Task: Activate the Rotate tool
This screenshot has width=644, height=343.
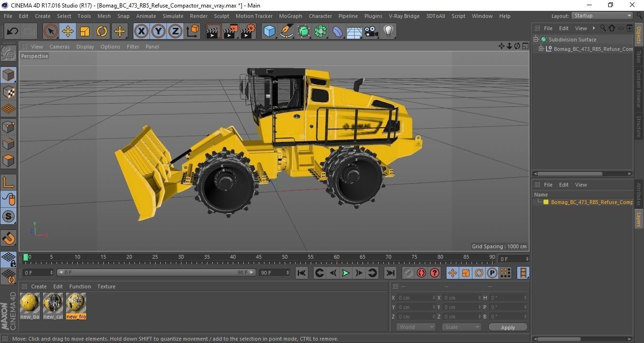Action: coord(102,32)
